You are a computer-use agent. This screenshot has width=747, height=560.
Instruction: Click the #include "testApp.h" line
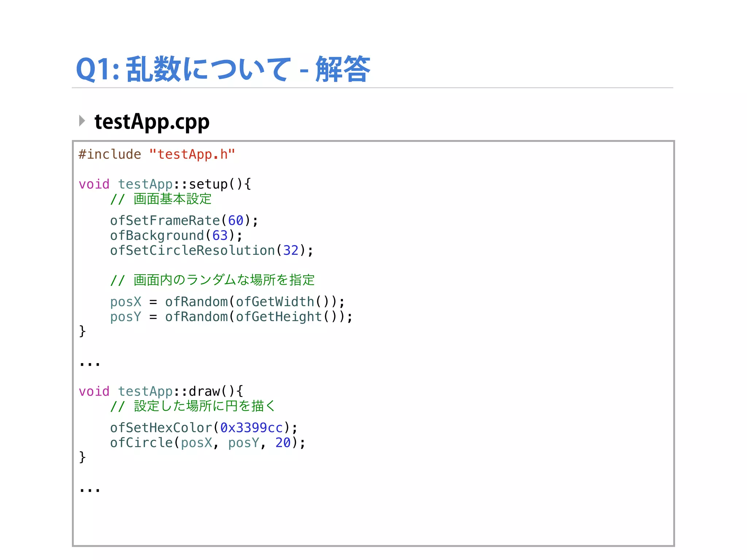[x=157, y=154]
